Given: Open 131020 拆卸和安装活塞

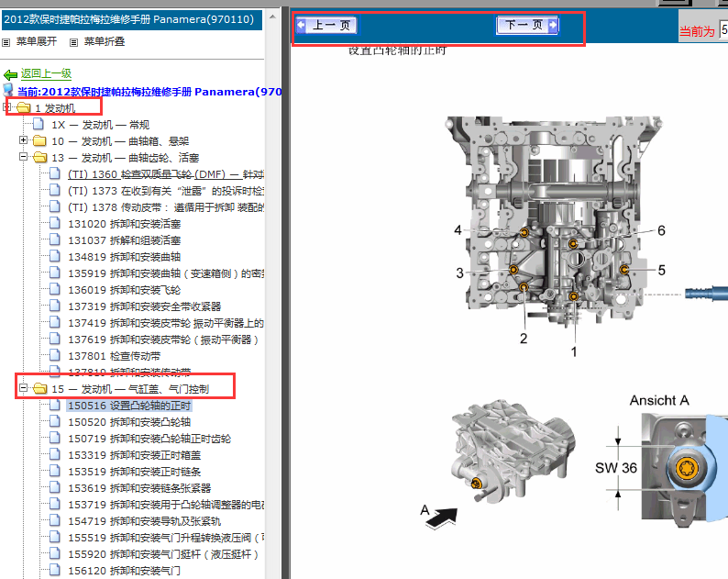Looking at the screenshot, I should pyautogui.click(x=124, y=224).
